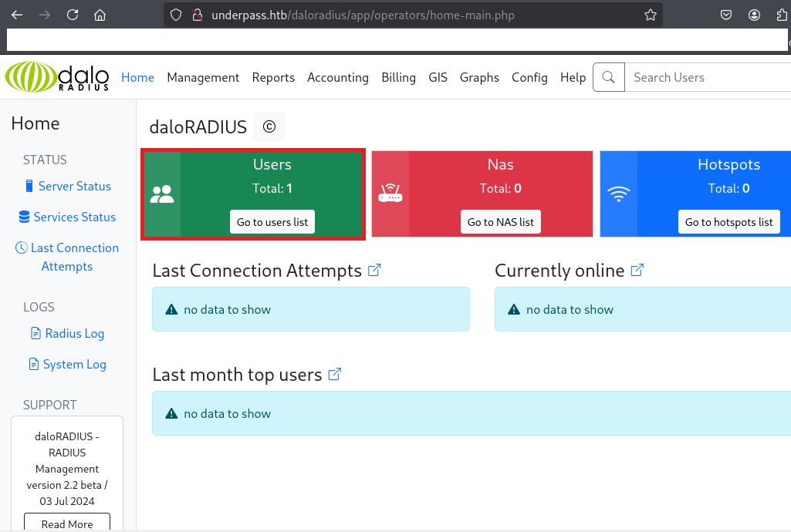
Task: Open the Management menu
Action: pyautogui.click(x=203, y=77)
